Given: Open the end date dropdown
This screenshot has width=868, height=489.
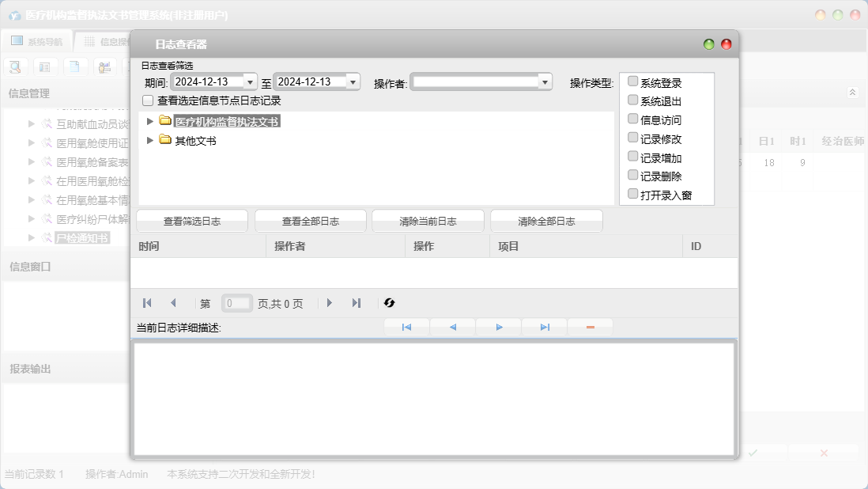Looking at the screenshot, I should coord(353,82).
